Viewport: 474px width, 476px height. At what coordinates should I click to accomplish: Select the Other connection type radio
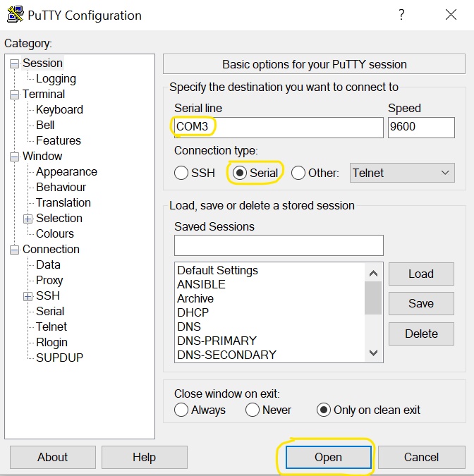coord(298,173)
